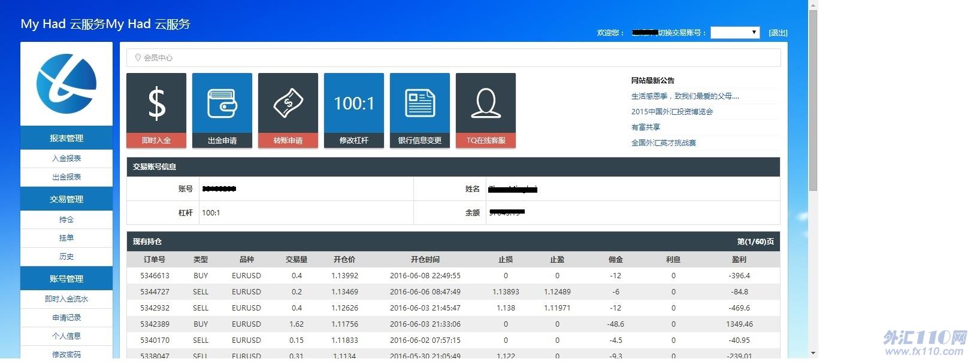This screenshot has width=980, height=362.
Task: Click the 交易管理 section header
Action: pos(66,199)
